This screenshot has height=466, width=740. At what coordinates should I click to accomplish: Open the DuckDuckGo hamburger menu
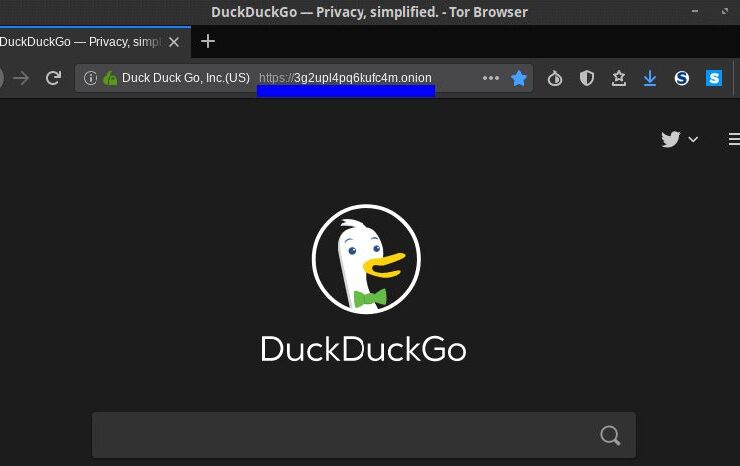coord(734,139)
